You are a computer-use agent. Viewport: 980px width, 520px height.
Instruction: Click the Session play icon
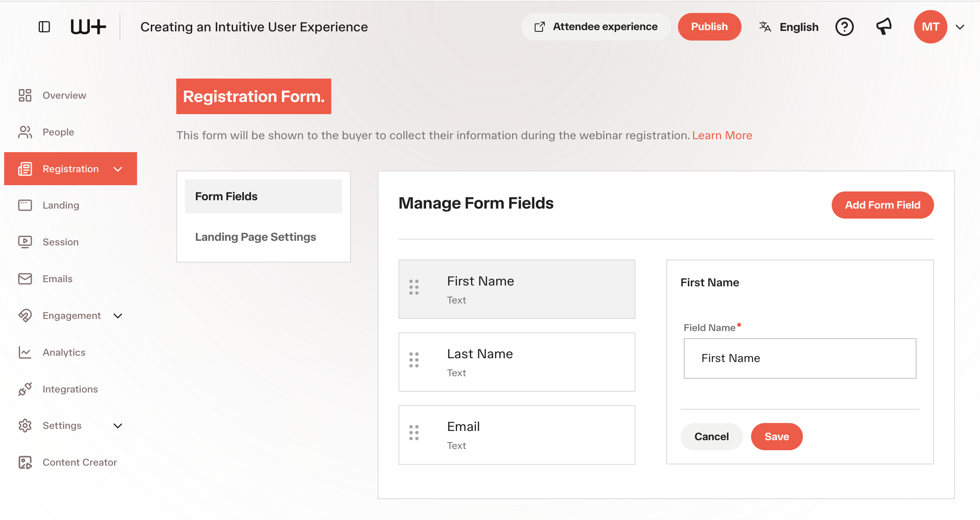[x=25, y=242]
